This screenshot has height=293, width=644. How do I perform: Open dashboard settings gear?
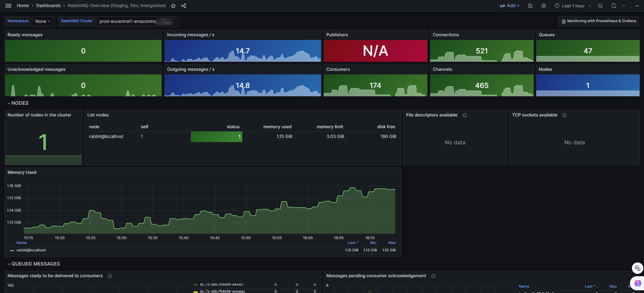(544, 6)
